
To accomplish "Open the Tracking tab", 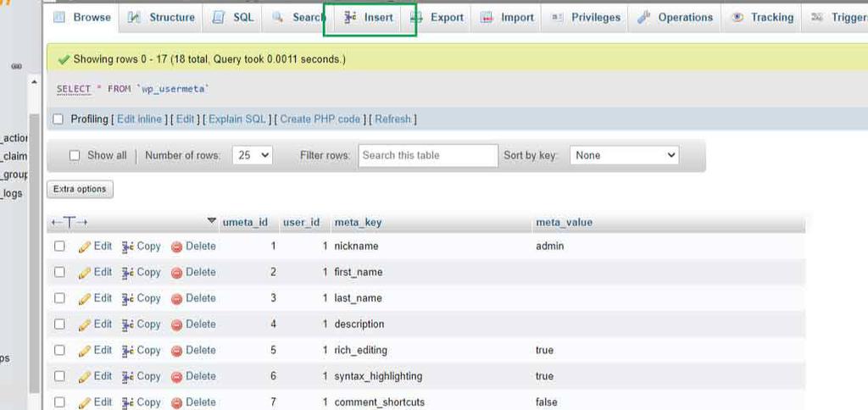I will tap(762, 18).
